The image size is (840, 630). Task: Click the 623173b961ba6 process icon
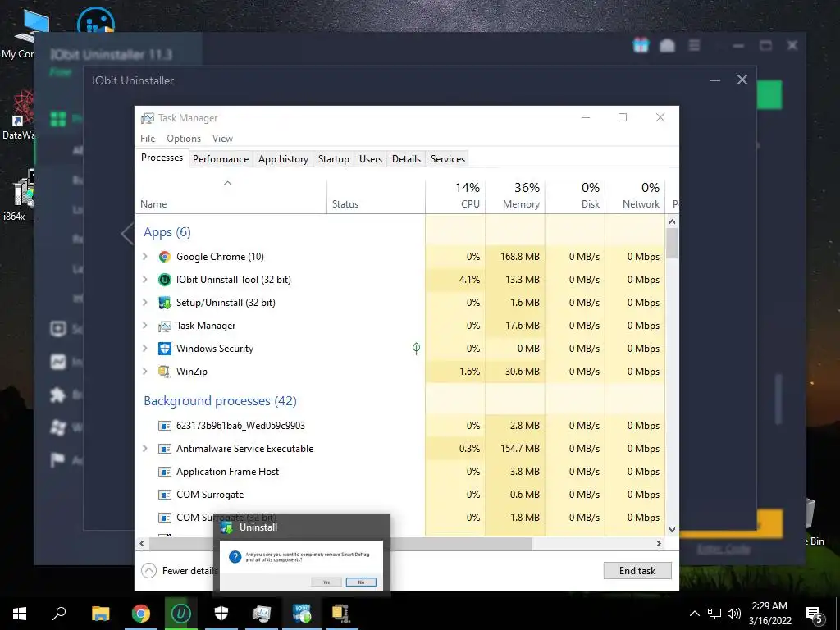click(164, 426)
